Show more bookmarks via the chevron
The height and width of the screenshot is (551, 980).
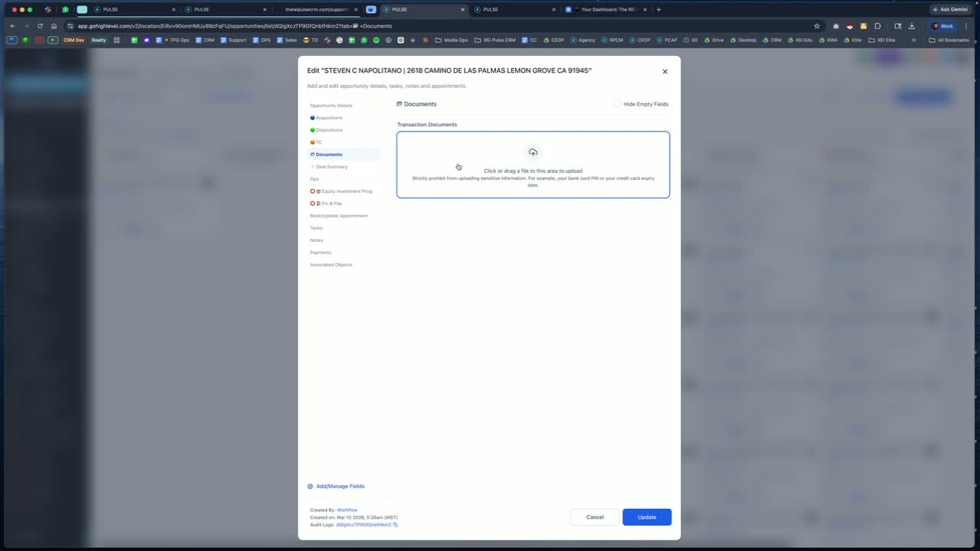tap(913, 40)
